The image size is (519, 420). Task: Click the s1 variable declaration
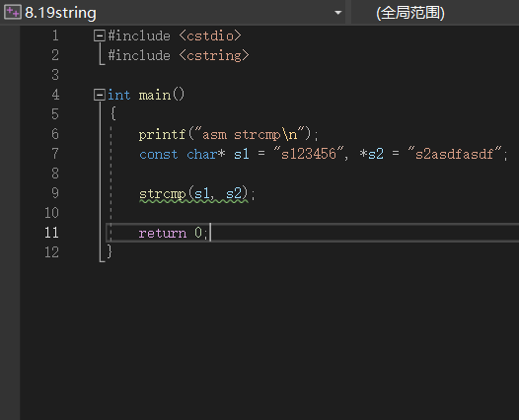[242, 154]
